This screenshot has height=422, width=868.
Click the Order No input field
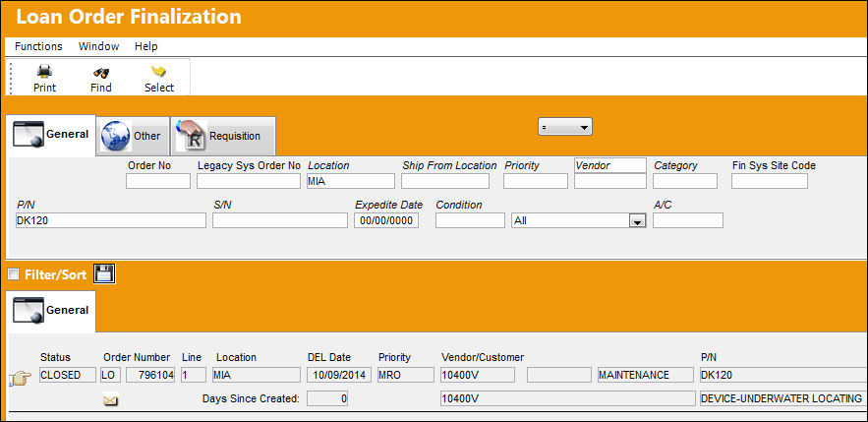pyautogui.click(x=157, y=181)
